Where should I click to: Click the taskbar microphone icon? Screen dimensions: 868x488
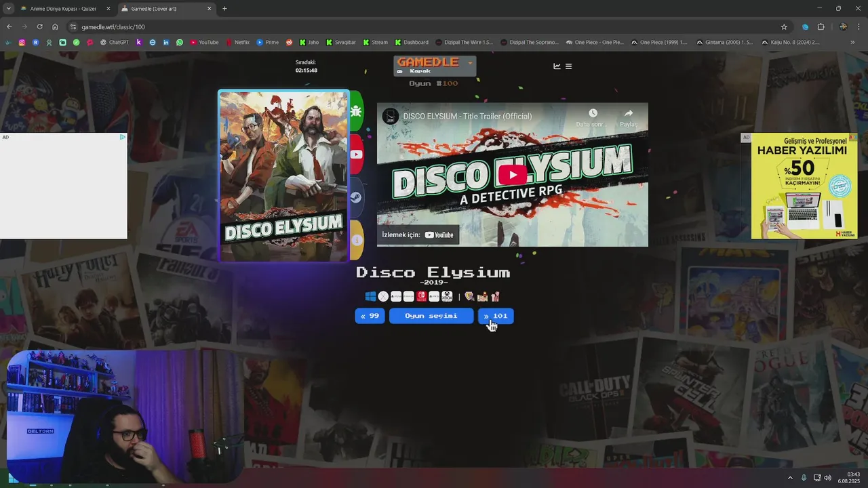[x=804, y=478]
